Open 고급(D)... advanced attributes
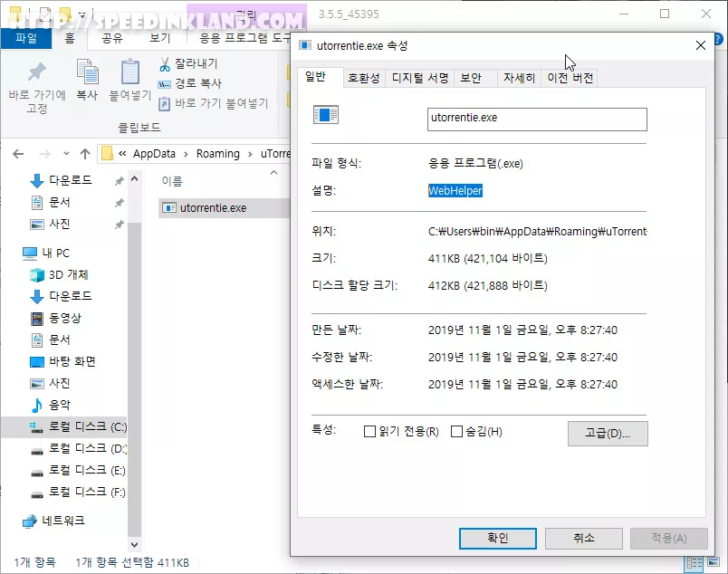This screenshot has height=574, width=728. [608, 434]
